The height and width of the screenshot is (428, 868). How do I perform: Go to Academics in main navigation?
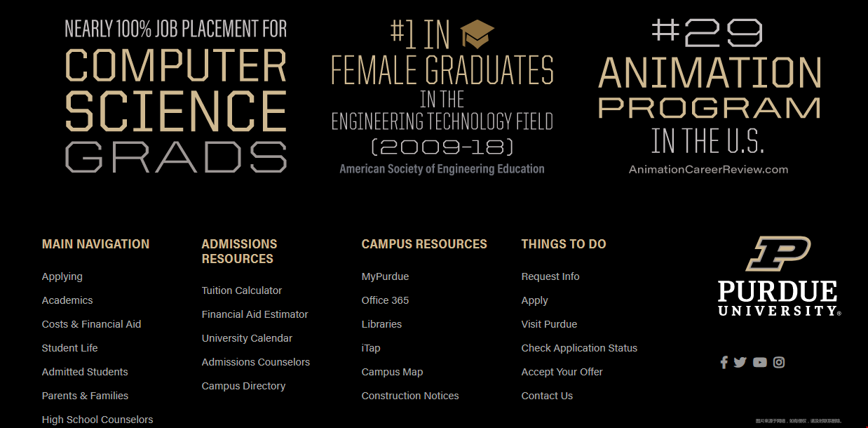point(67,300)
